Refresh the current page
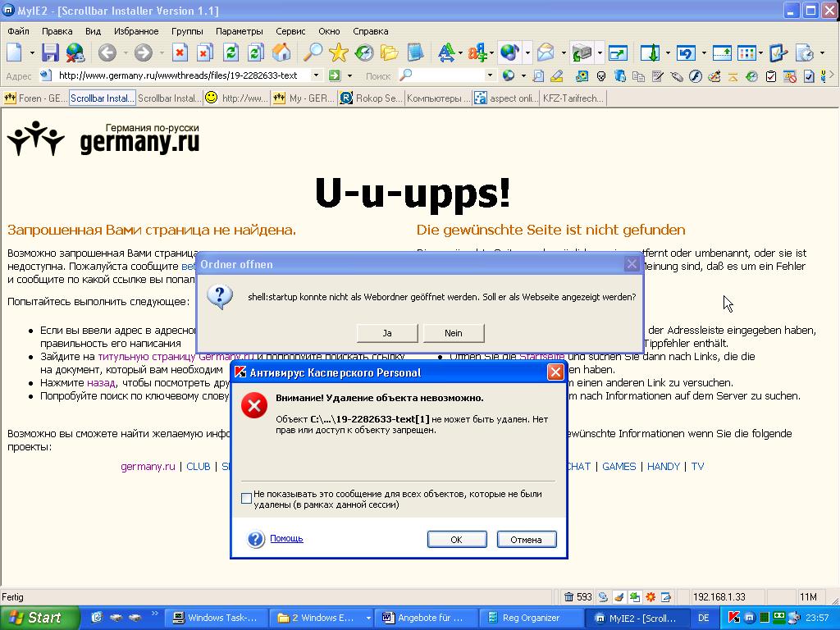840x630 pixels. click(231, 52)
